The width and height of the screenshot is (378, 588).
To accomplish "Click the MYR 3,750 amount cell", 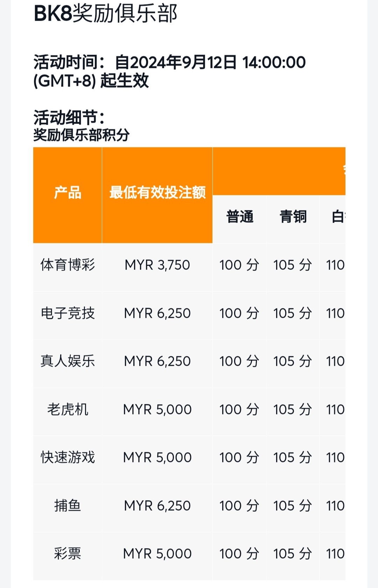I will coord(157,265).
